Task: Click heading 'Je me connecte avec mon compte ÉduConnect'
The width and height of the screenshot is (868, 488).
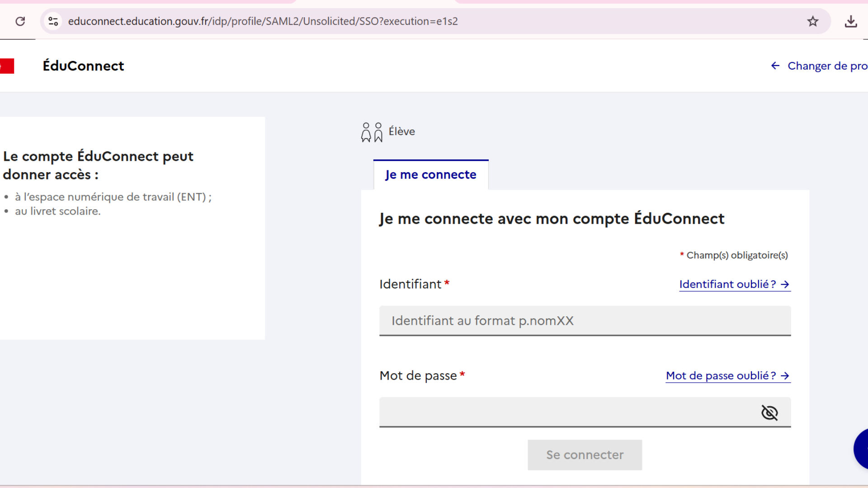Action: [x=552, y=219]
